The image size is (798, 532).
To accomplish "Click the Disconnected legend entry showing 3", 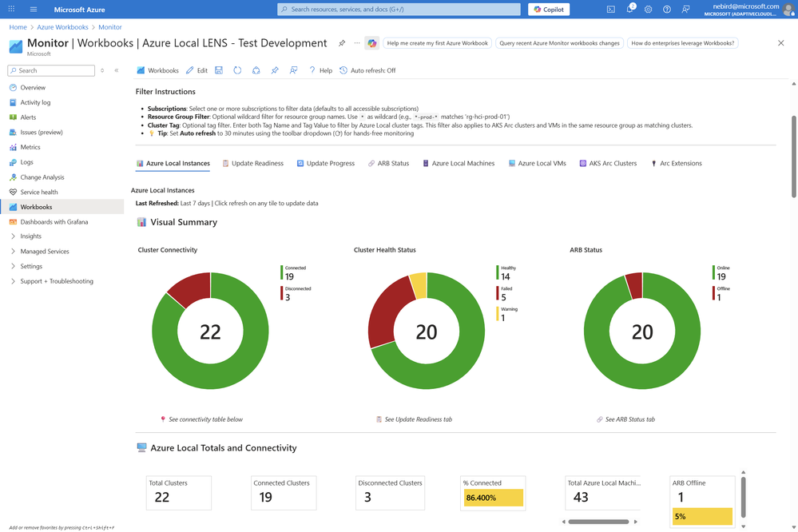I will coord(296,293).
